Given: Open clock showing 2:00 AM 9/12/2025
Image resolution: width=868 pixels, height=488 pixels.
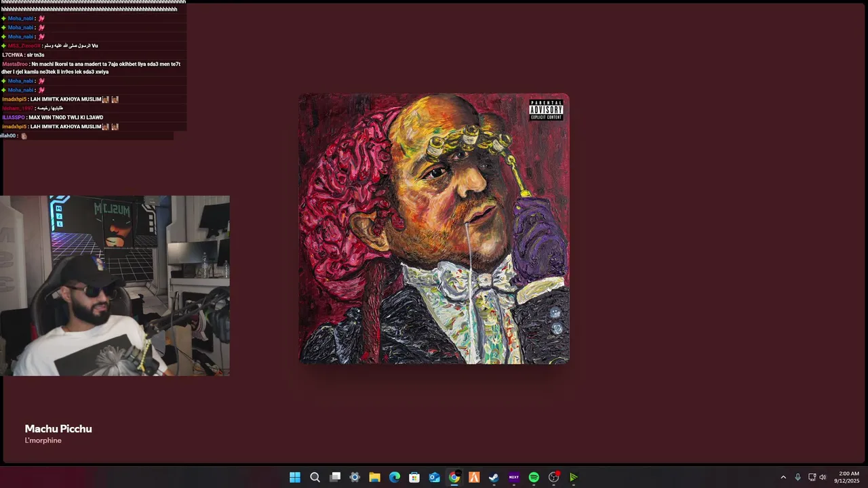Looking at the screenshot, I should [x=848, y=477].
